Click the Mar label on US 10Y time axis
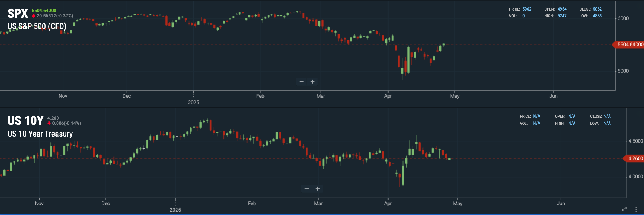 [318, 203]
